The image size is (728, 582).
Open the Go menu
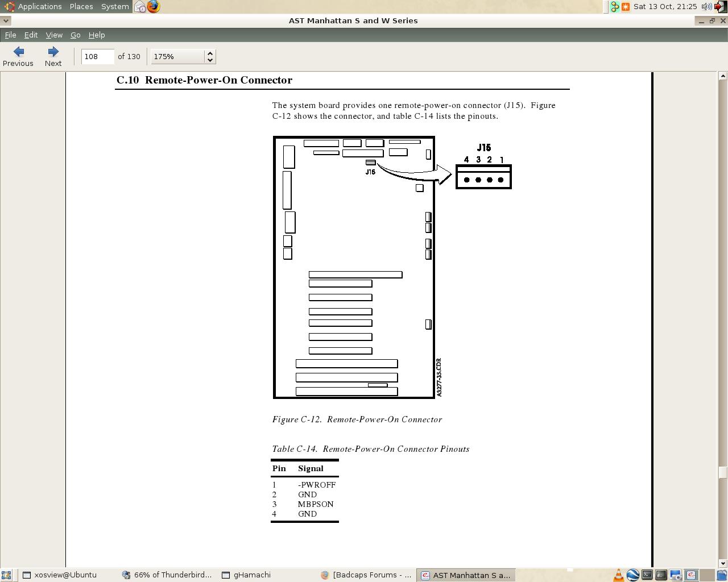[x=75, y=35]
